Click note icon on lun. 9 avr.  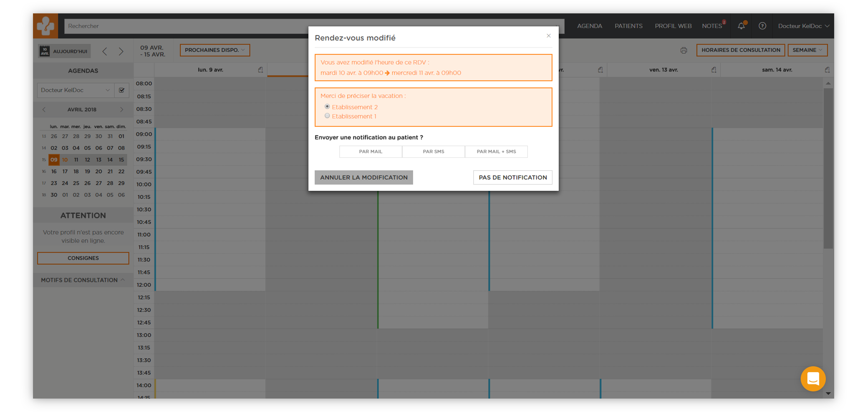tap(260, 70)
